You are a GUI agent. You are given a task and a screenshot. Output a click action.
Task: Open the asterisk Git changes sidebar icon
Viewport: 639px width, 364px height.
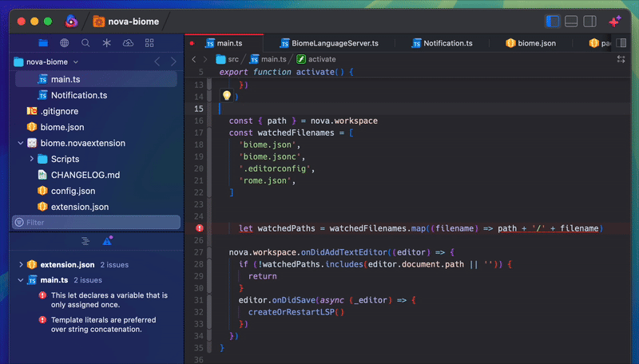pyautogui.click(x=107, y=43)
